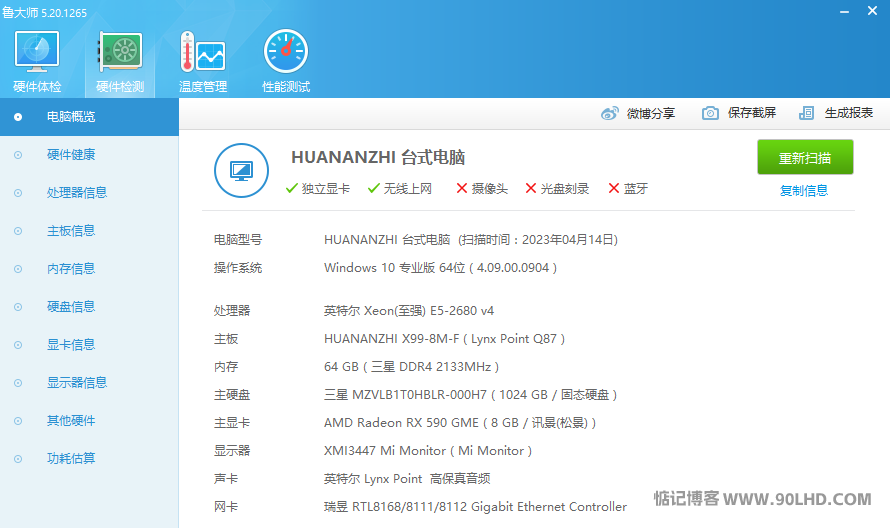The image size is (890, 528).
Task: Click the report icon for 生成报表
Action: click(x=807, y=113)
